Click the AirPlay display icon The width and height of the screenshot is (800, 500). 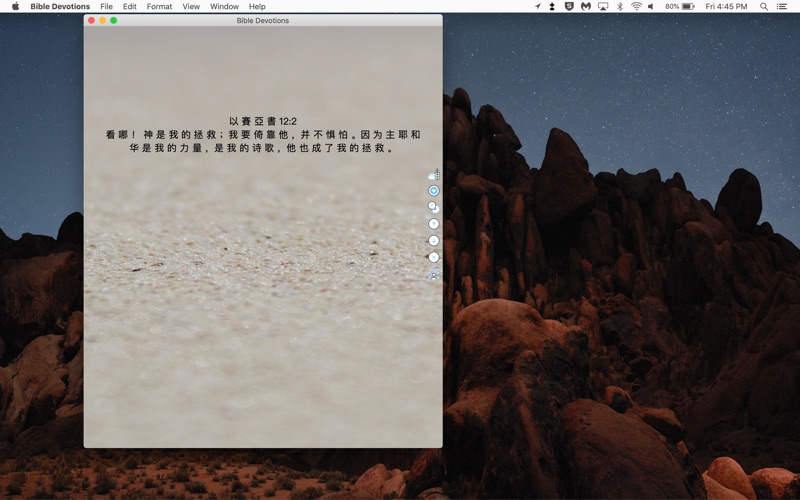602,6
